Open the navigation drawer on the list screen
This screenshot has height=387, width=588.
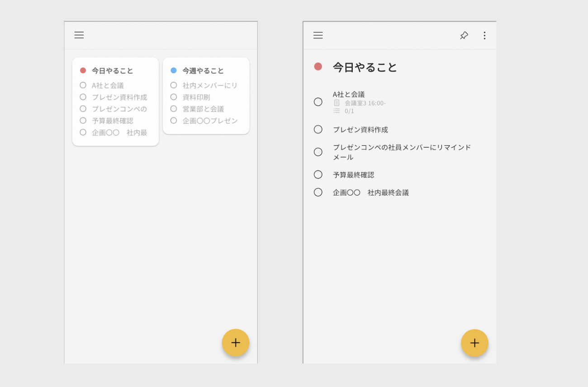point(79,35)
